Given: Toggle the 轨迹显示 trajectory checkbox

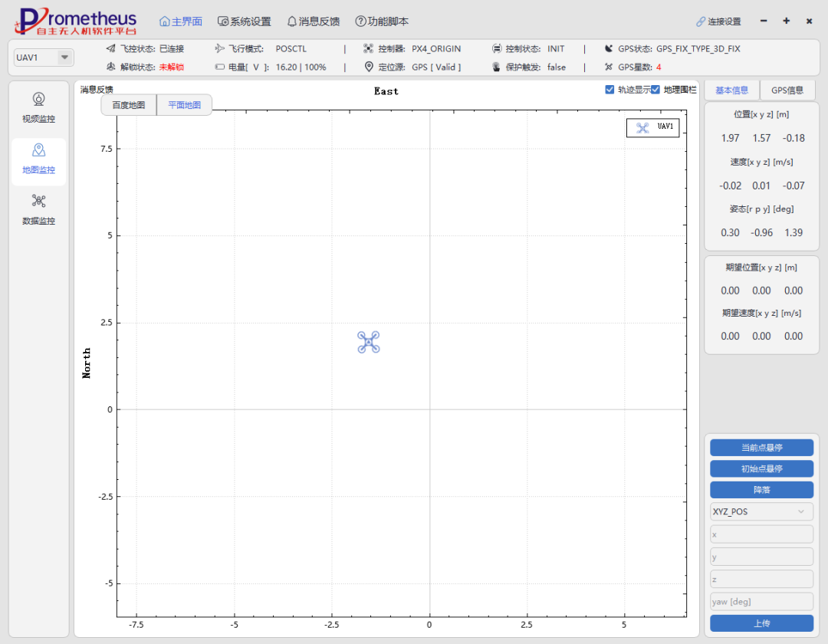Looking at the screenshot, I should tap(610, 90).
